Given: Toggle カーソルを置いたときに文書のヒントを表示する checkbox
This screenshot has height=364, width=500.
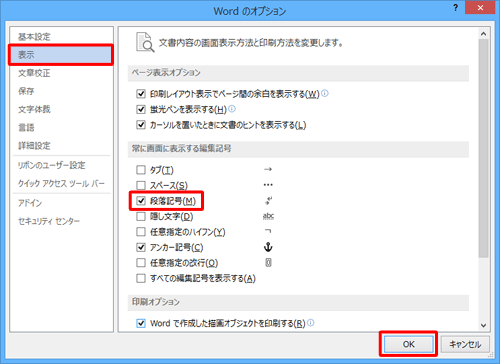Looking at the screenshot, I should [x=141, y=125].
